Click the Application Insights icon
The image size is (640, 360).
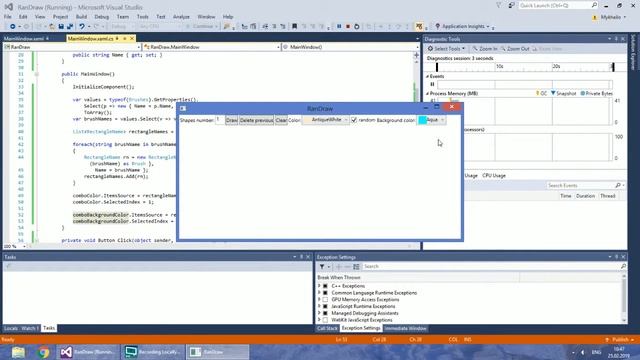pyautogui.click(x=438, y=27)
